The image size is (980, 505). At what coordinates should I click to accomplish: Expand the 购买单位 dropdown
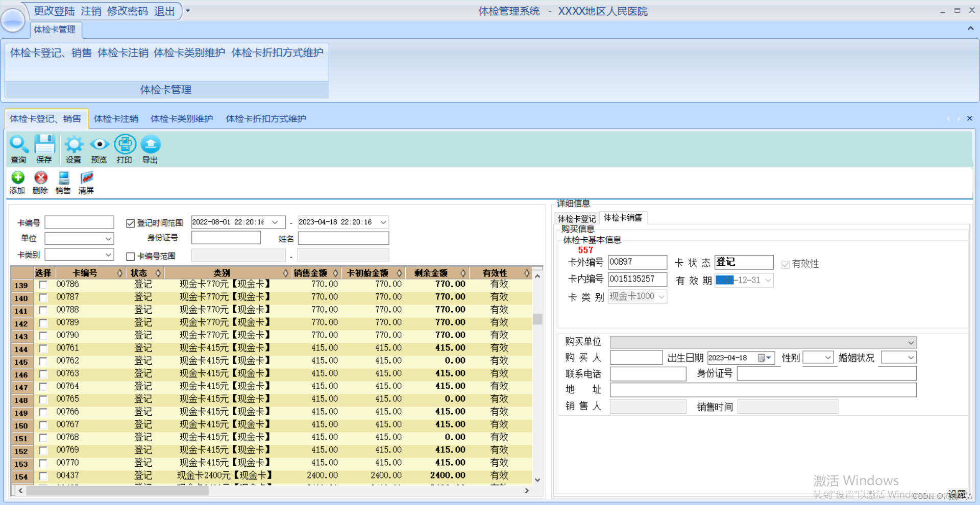(911, 342)
